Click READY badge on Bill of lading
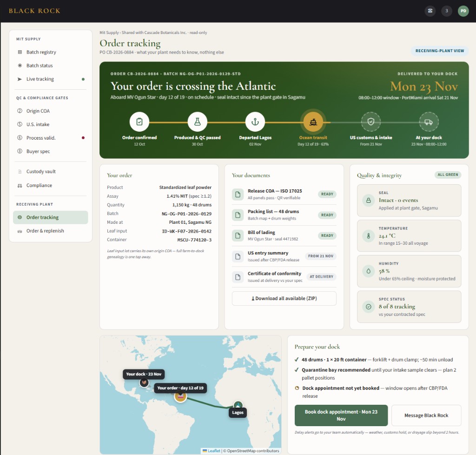Viewport: 476px width, 455px height. (x=327, y=235)
